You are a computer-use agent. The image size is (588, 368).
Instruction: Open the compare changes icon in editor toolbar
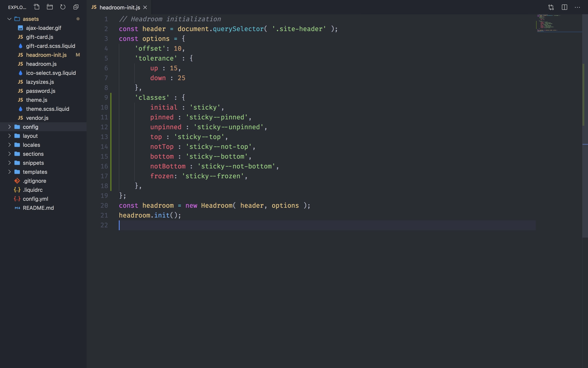[551, 7]
